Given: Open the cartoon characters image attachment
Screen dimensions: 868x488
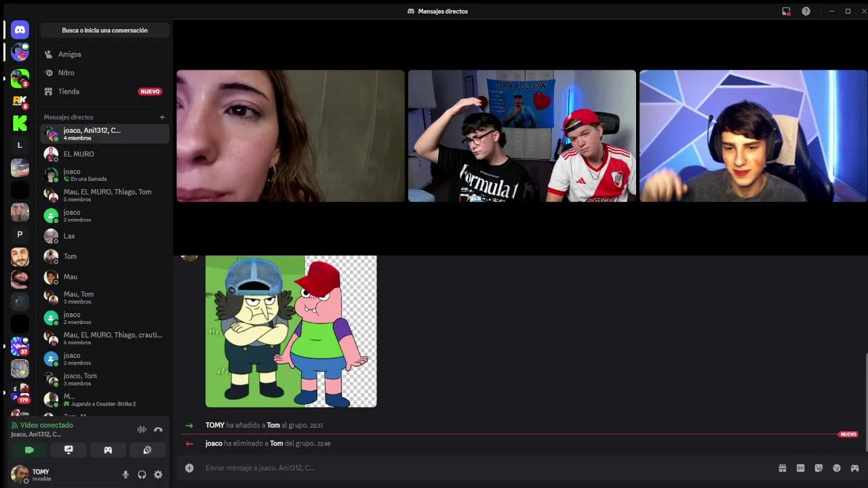Looking at the screenshot, I should pos(291,331).
